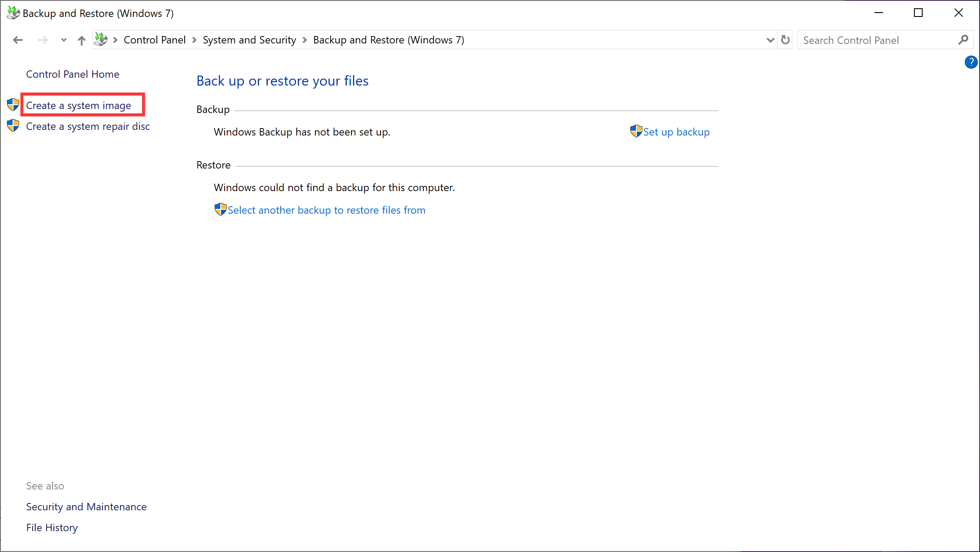The width and height of the screenshot is (980, 552).
Task: Click Security and Maintenance link
Action: (86, 506)
